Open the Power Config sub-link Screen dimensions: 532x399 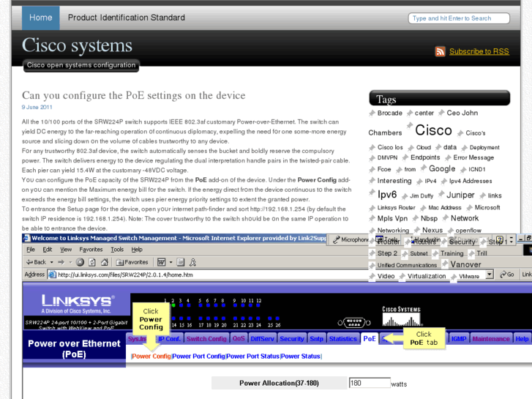[151, 357]
